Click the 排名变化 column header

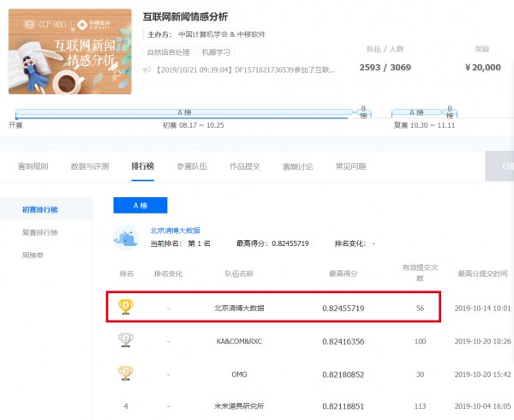coord(168,273)
